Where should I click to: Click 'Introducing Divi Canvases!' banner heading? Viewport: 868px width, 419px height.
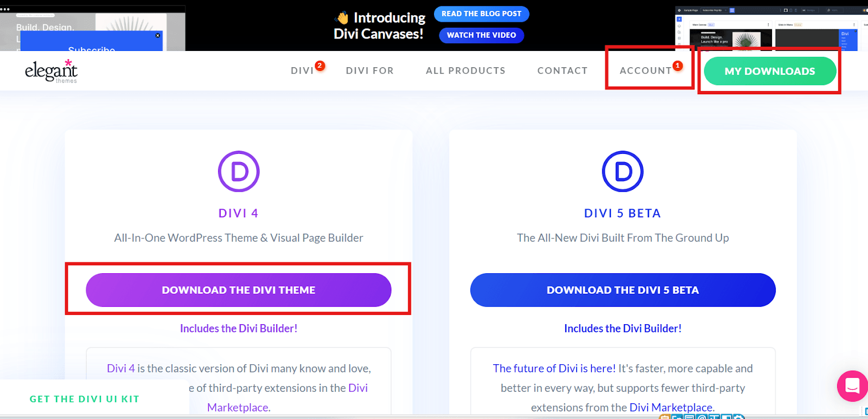coord(380,25)
